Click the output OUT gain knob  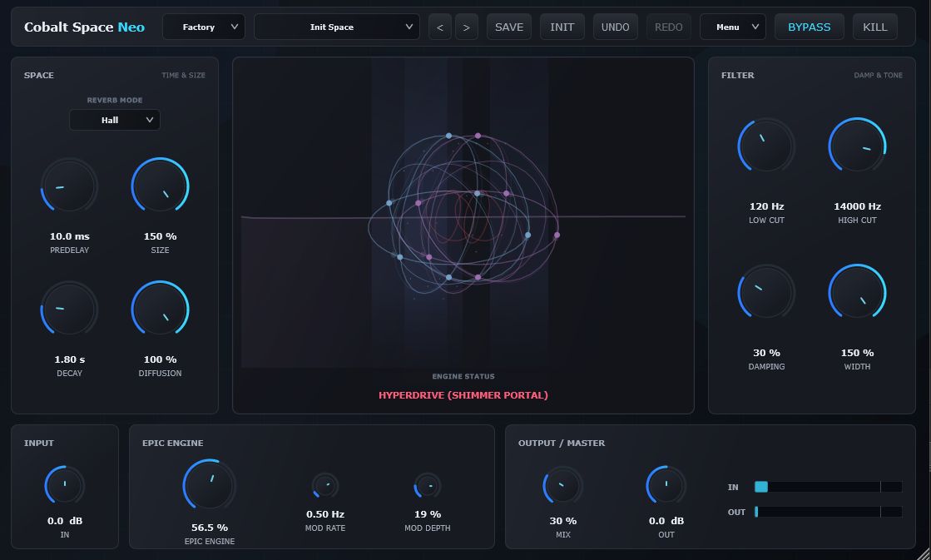tap(666, 486)
